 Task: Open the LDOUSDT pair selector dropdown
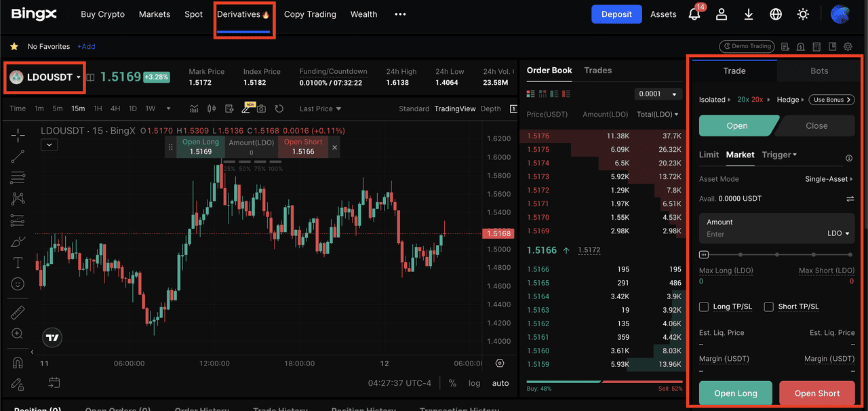[45, 77]
